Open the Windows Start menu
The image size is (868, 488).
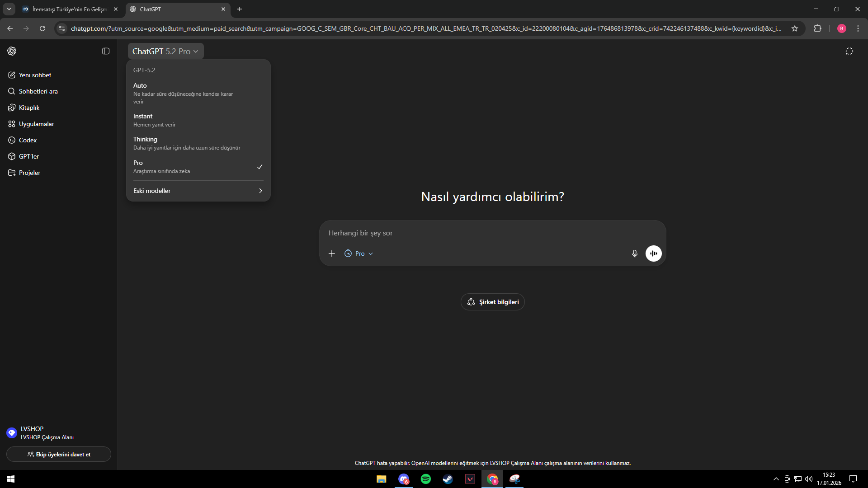click(x=11, y=479)
